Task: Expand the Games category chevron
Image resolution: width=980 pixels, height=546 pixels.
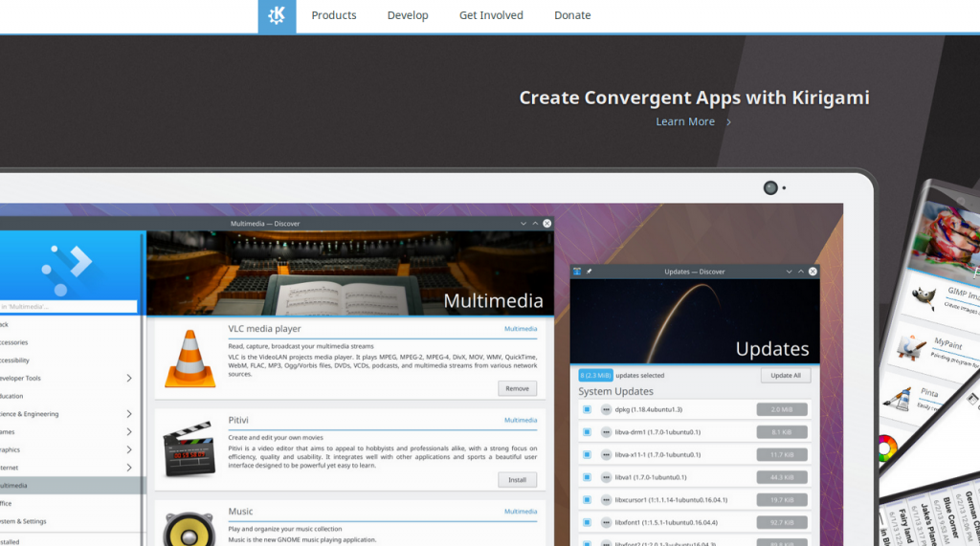Action: [129, 431]
